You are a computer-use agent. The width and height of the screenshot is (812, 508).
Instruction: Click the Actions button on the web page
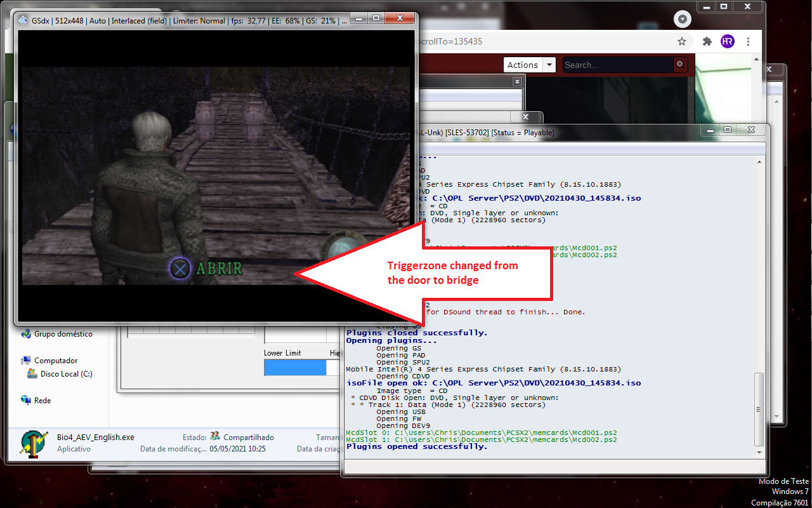coord(523,65)
